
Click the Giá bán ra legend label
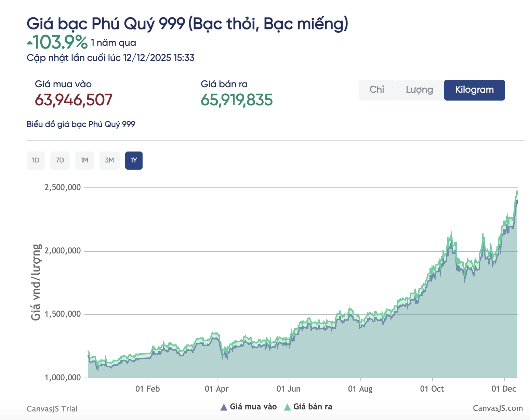(x=313, y=407)
